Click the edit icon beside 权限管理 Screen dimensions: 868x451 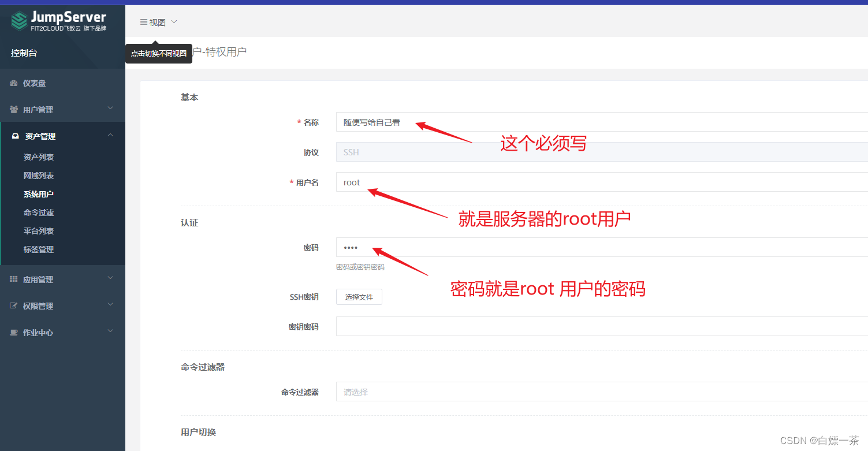14,306
